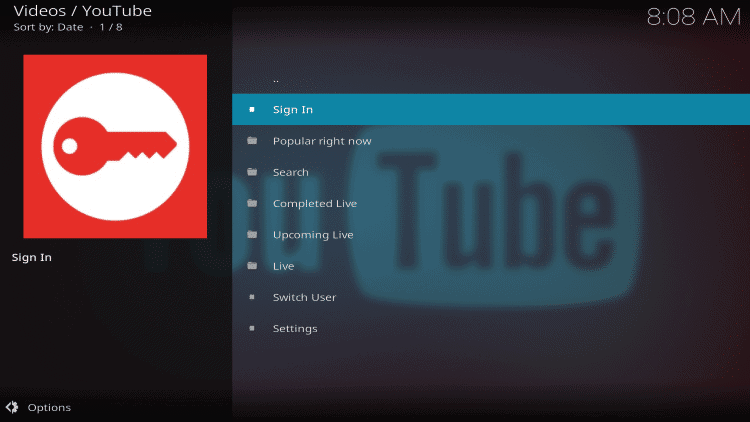The image size is (750, 422).
Task: Open the Settings entry
Action: pos(491,328)
